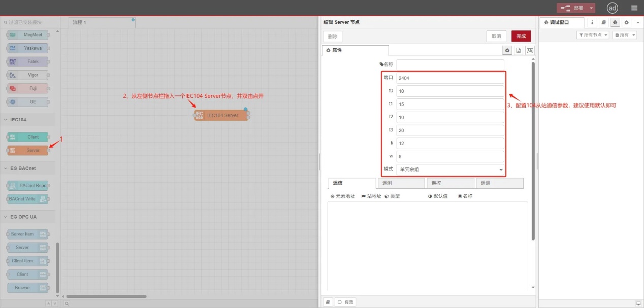Screen dimensions: 644x308
Task: Switch to the 遥控 tab
Action: [449, 183]
